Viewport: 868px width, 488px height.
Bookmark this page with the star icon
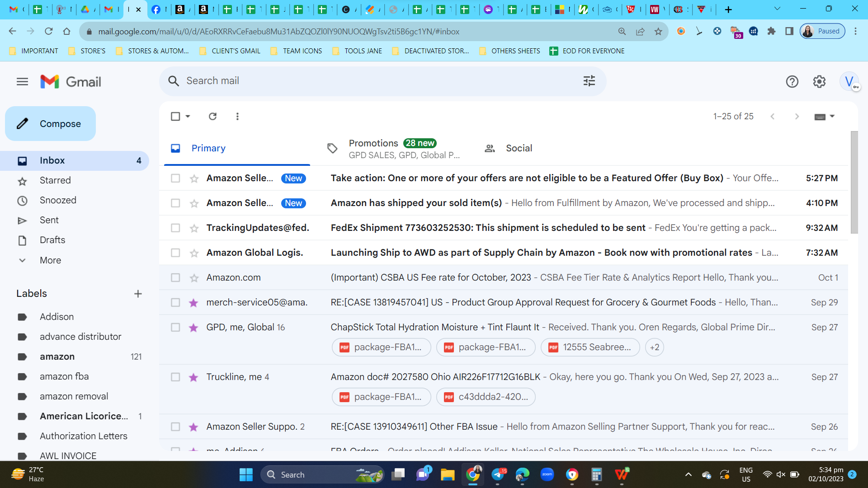coord(658,31)
